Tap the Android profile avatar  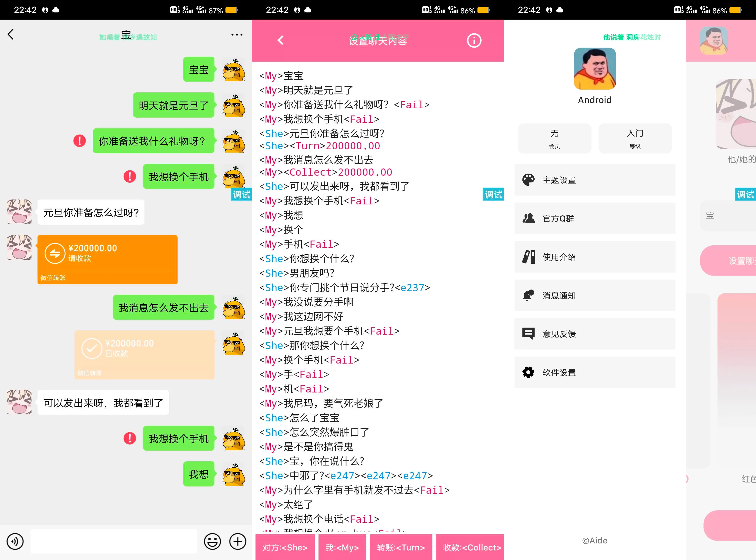(595, 68)
